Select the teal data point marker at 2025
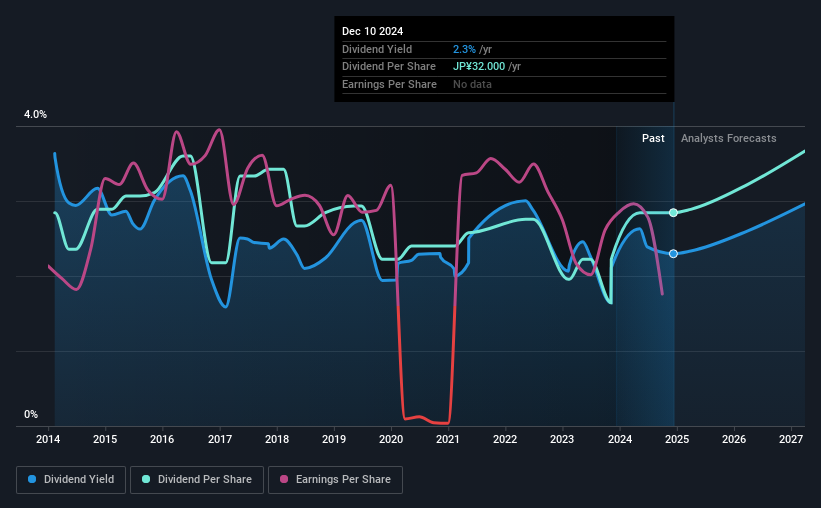This screenshot has height=508, width=821. (x=673, y=213)
